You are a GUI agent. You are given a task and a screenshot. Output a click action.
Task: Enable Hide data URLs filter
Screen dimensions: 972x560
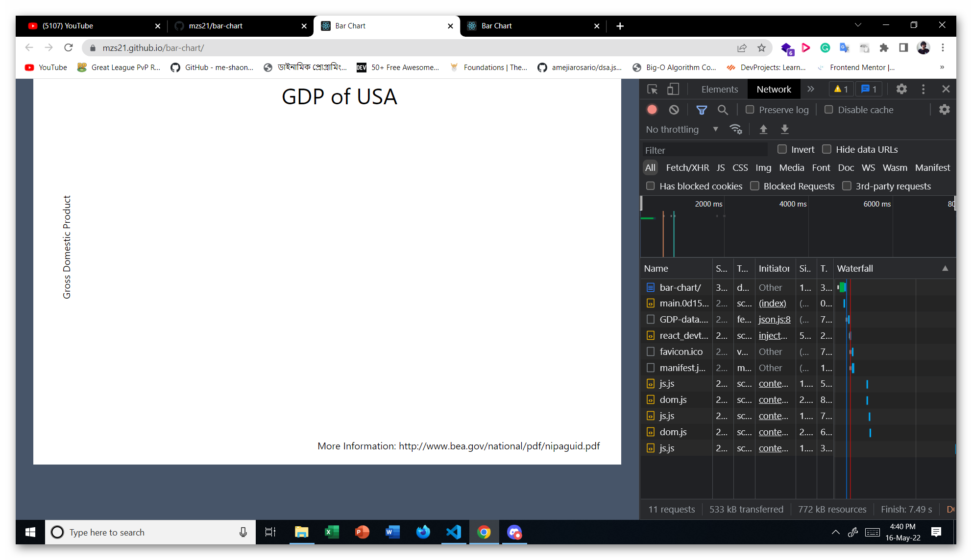(827, 149)
